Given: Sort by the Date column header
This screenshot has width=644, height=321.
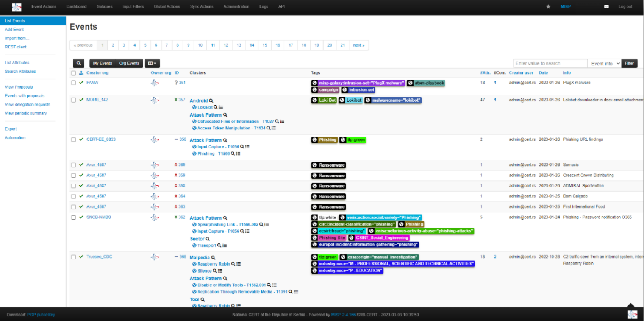Looking at the screenshot, I should tap(543, 73).
